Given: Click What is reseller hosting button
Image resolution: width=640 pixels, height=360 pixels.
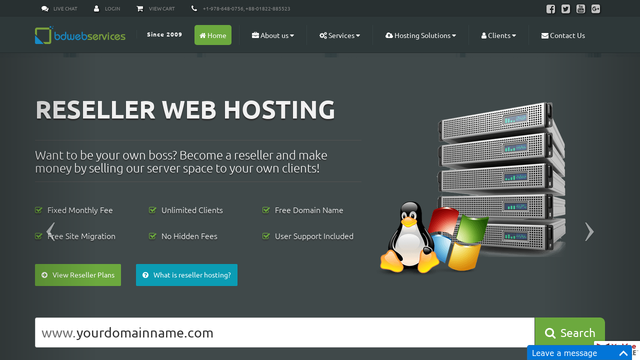Looking at the screenshot, I should pyautogui.click(x=187, y=275).
